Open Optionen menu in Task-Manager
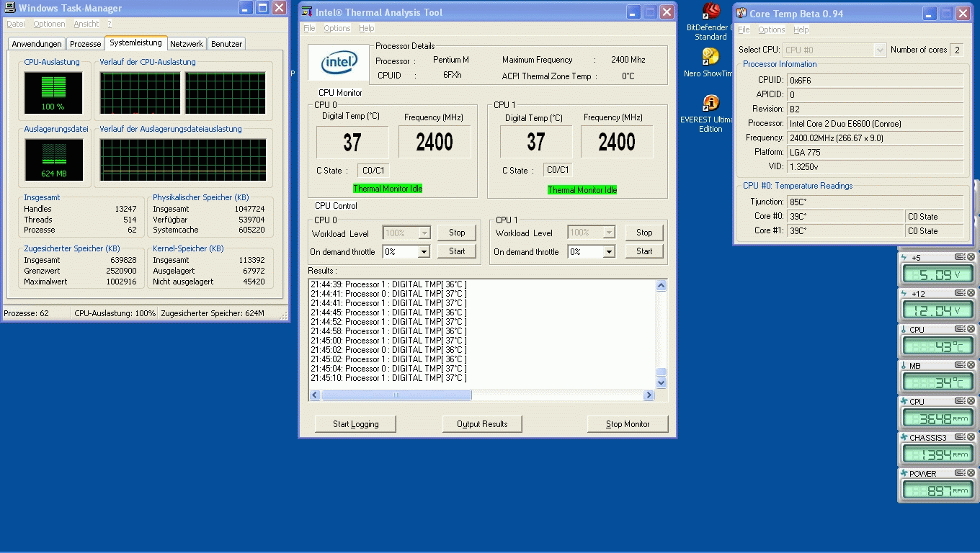This screenshot has width=980, height=553. 49,24
